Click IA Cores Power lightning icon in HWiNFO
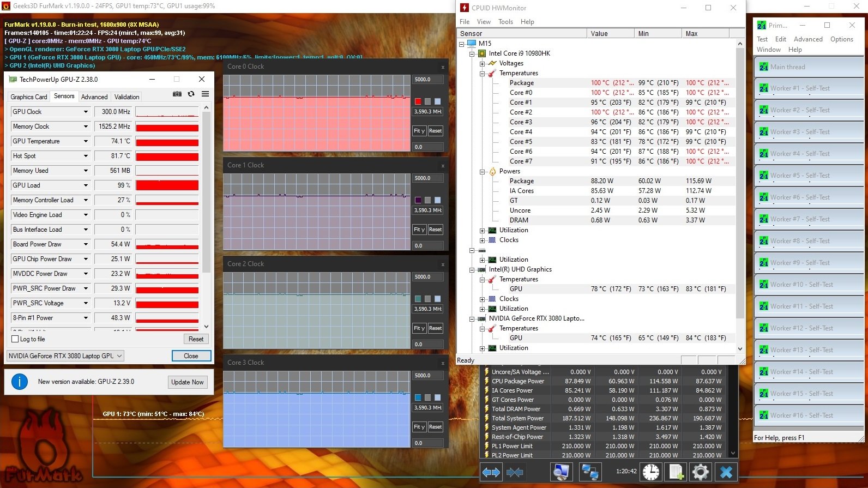The height and width of the screenshot is (488, 868). click(486, 390)
